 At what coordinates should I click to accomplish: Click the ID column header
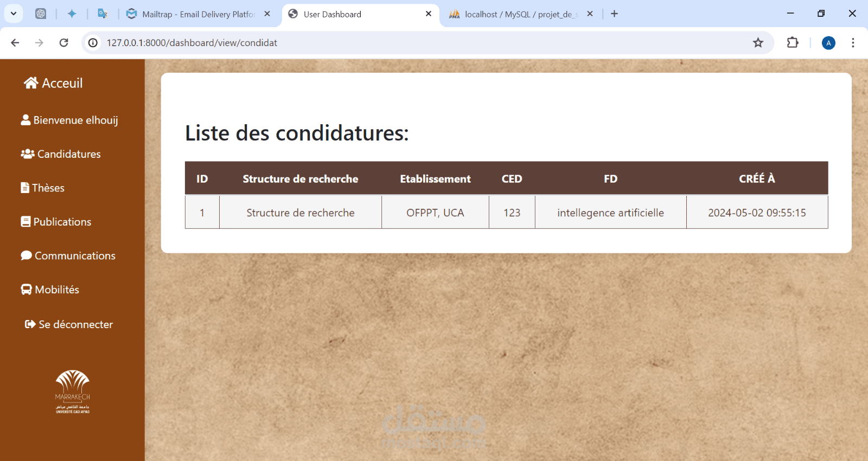202,178
